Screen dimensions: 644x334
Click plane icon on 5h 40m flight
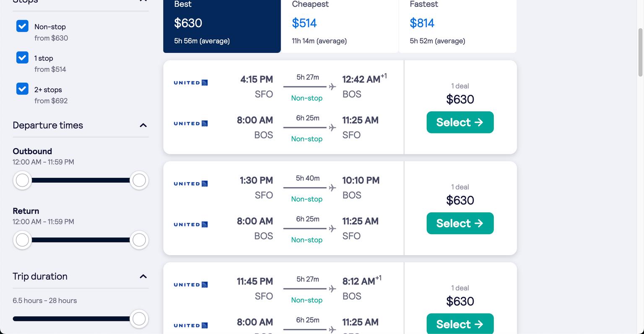pyautogui.click(x=332, y=188)
